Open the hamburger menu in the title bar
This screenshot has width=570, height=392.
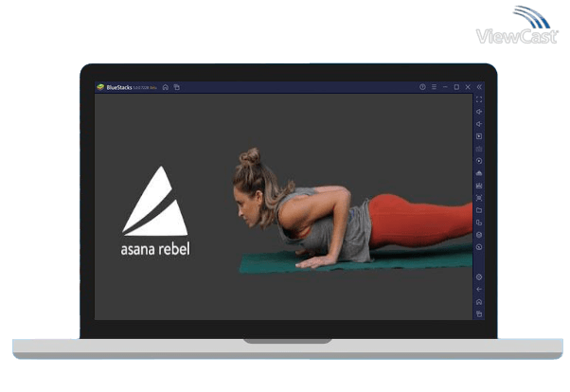pyautogui.click(x=434, y=87)
